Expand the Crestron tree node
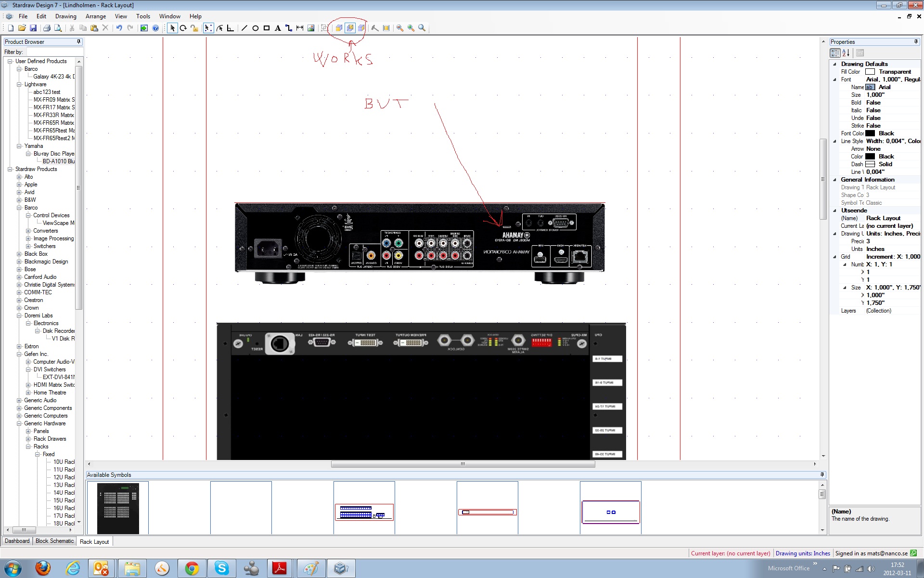Screen dimensions: 924x578 (x=19, y=300)
